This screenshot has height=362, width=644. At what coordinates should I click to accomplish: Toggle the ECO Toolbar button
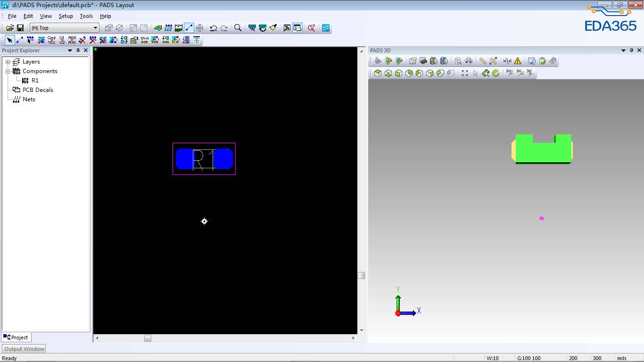(x=189, y=28)
